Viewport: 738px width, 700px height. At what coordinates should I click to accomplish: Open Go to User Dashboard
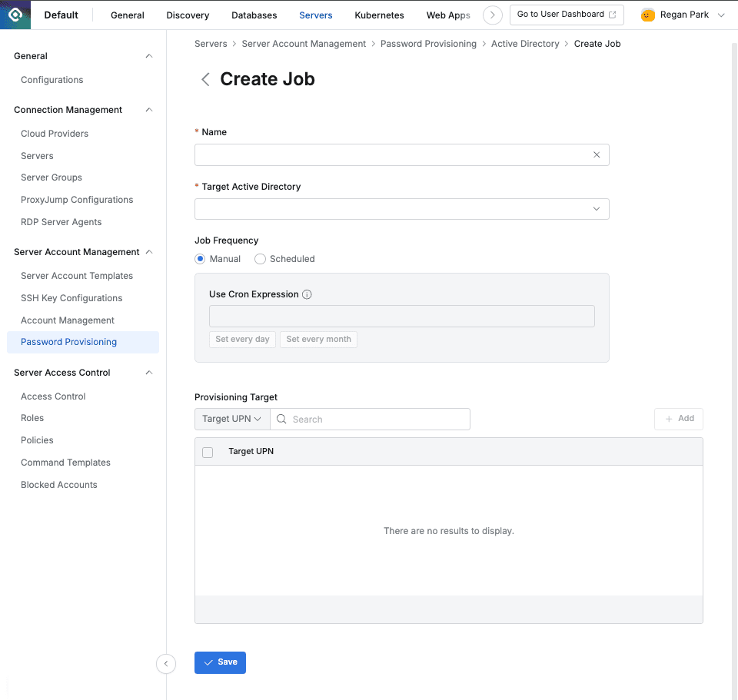coord(567,14)
